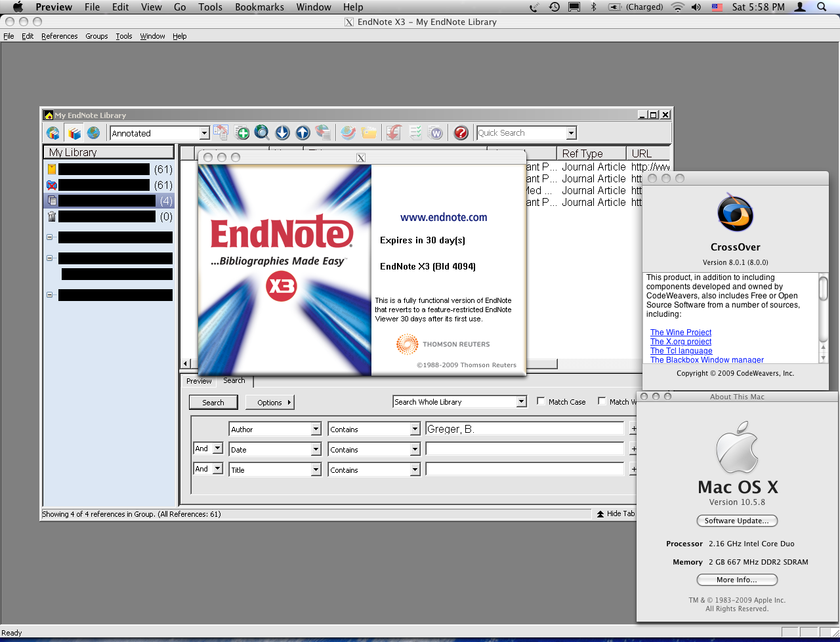Switch to Online Search mode globe icon
Viewport: 840px width, 642px height.
coord(93,132)
